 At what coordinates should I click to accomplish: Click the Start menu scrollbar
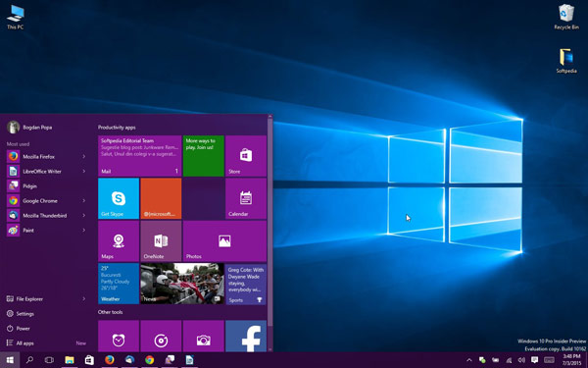point(269,233)
